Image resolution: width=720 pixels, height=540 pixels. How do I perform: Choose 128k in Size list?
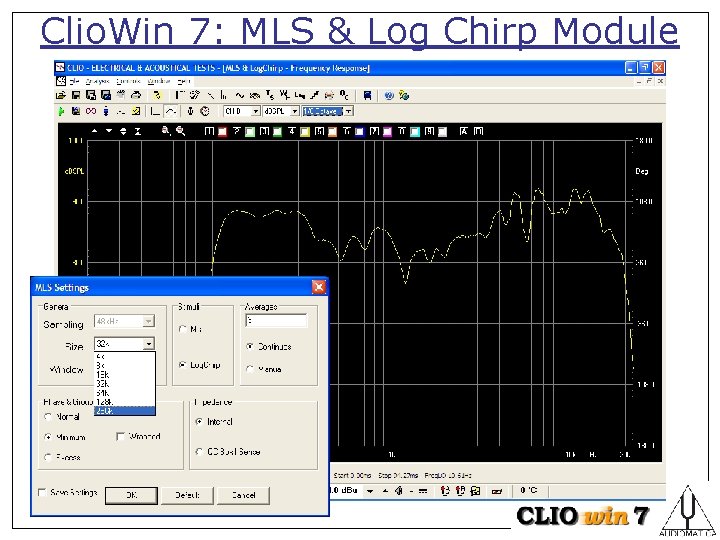coord(124,402)
